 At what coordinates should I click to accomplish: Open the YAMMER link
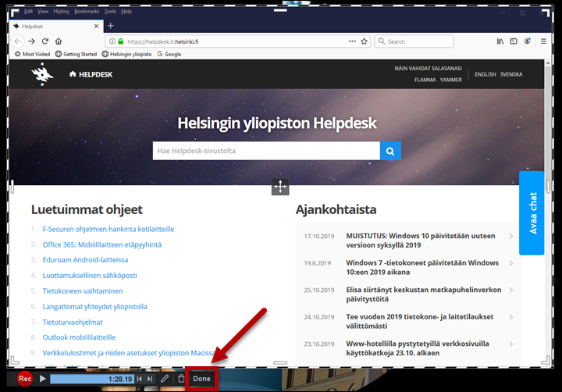(451, 80)
